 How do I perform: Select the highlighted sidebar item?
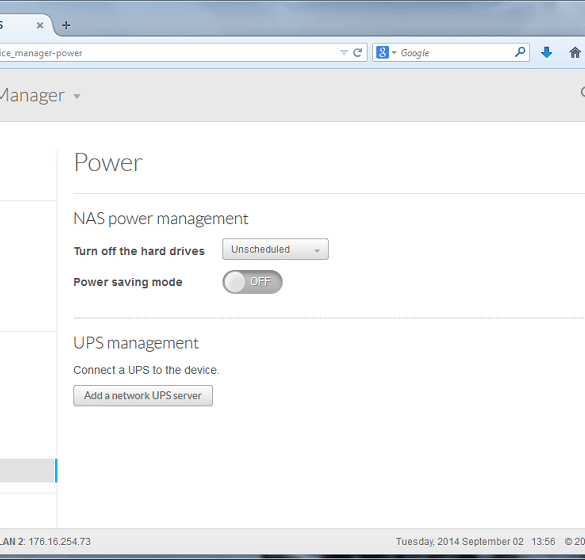[28, 470]
